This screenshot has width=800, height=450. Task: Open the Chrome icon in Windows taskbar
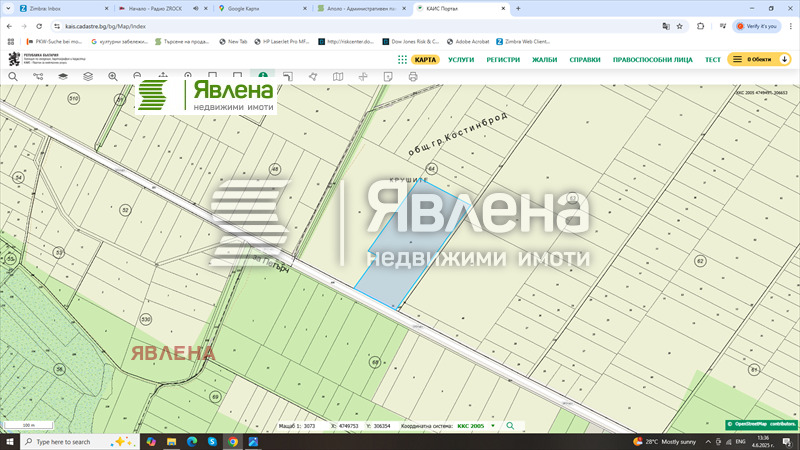tap(233, 441)
